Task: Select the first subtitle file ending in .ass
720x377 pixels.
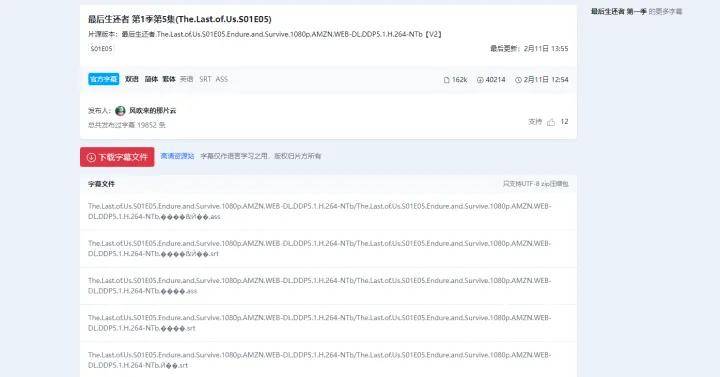Action: click(328, 212)
